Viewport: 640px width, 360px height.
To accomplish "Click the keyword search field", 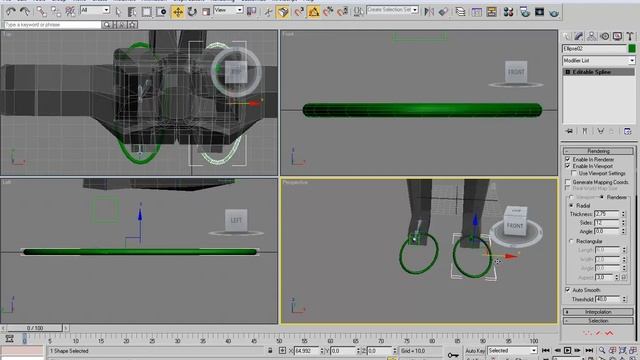I will (x=52, y=25).
